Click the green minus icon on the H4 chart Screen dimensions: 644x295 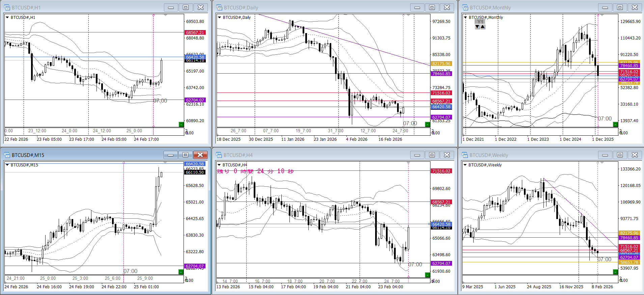point(427,275)
